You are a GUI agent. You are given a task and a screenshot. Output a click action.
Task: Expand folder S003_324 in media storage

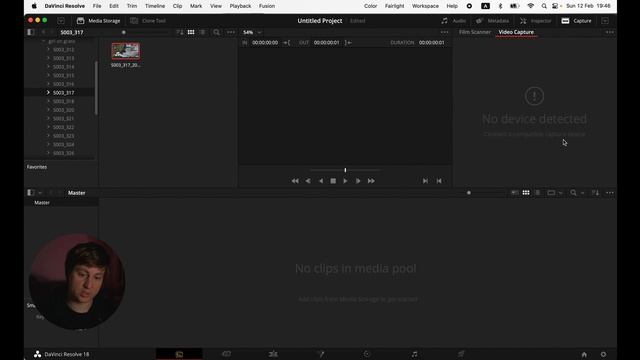point(48,144)
